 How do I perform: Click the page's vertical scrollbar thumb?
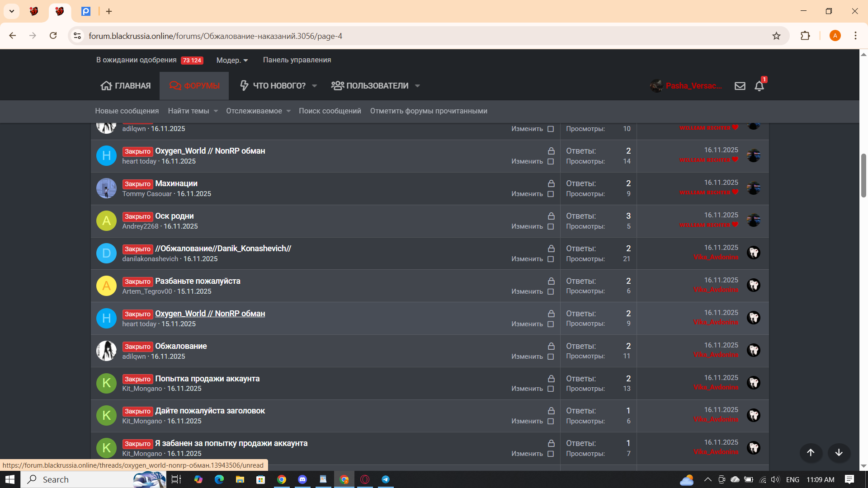863,175
